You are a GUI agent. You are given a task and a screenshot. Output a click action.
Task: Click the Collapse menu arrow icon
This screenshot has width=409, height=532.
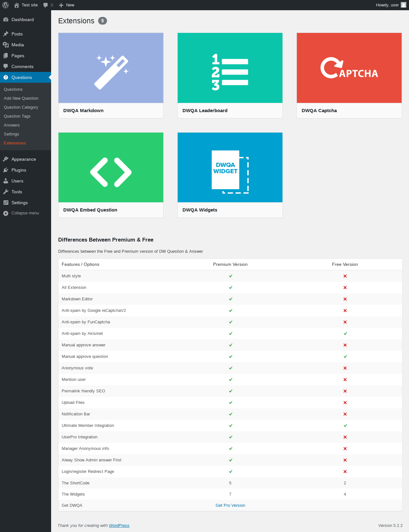[x=6, y=213]
